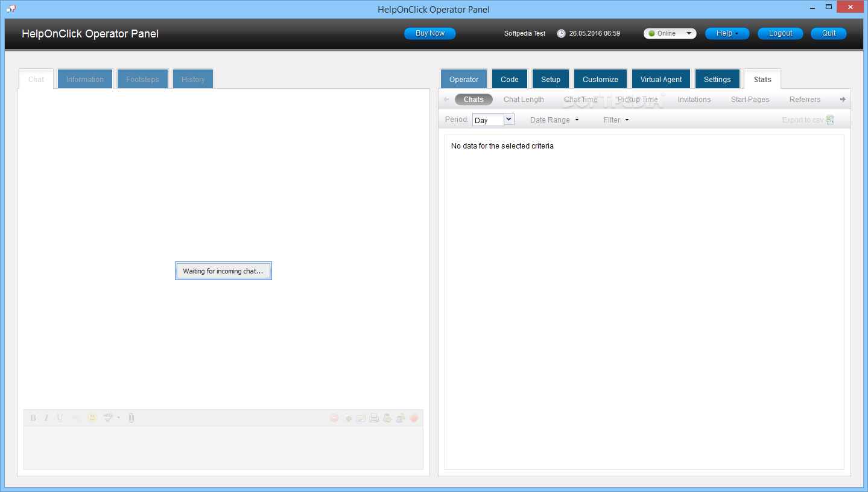Open the Online status dropdown

pyautogui.click(x=670, y=33)
